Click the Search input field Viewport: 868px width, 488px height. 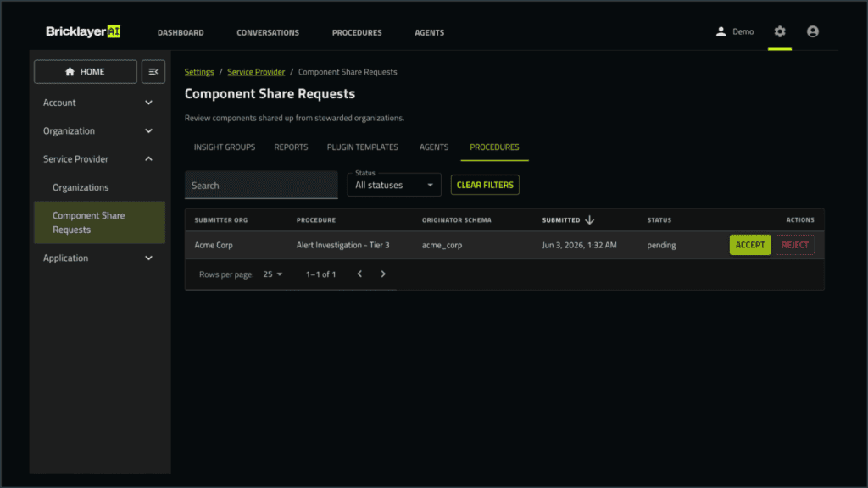pos(261,185)
